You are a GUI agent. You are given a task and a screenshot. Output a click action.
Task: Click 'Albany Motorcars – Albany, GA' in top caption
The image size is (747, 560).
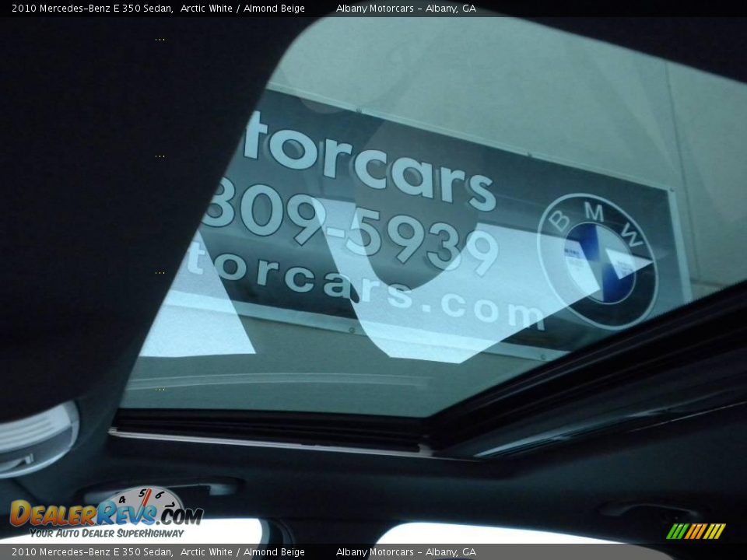point(406,9)
